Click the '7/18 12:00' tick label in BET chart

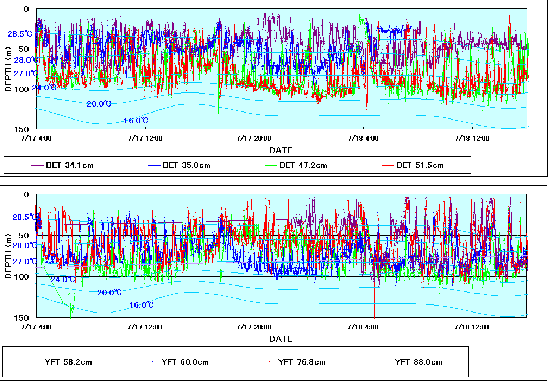click(472, 138)
